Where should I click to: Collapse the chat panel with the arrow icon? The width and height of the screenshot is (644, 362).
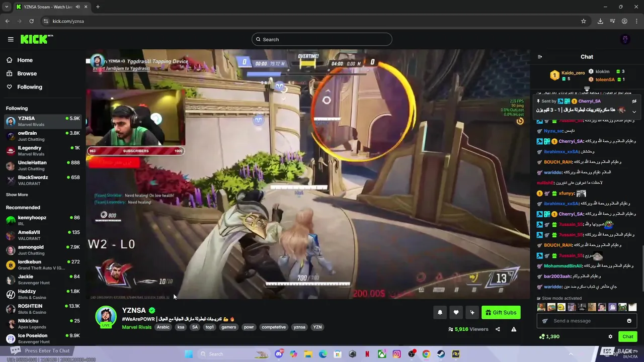click(x=540, y=57)
